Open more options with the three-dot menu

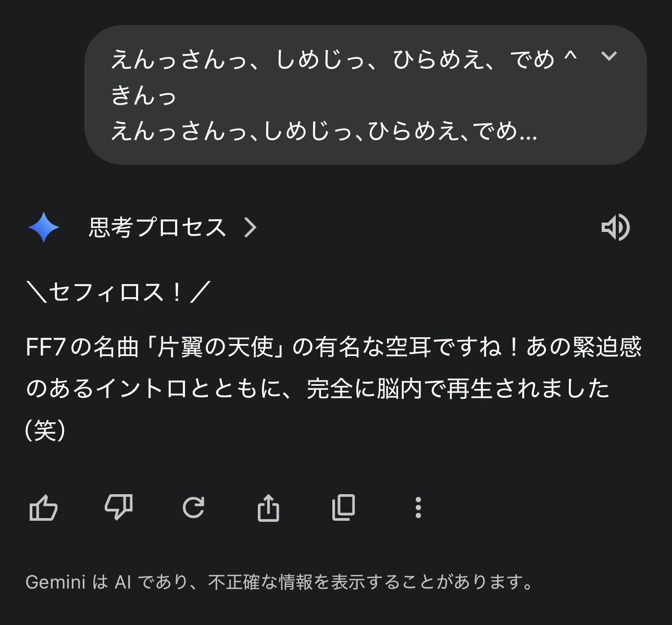pos(418,507)
